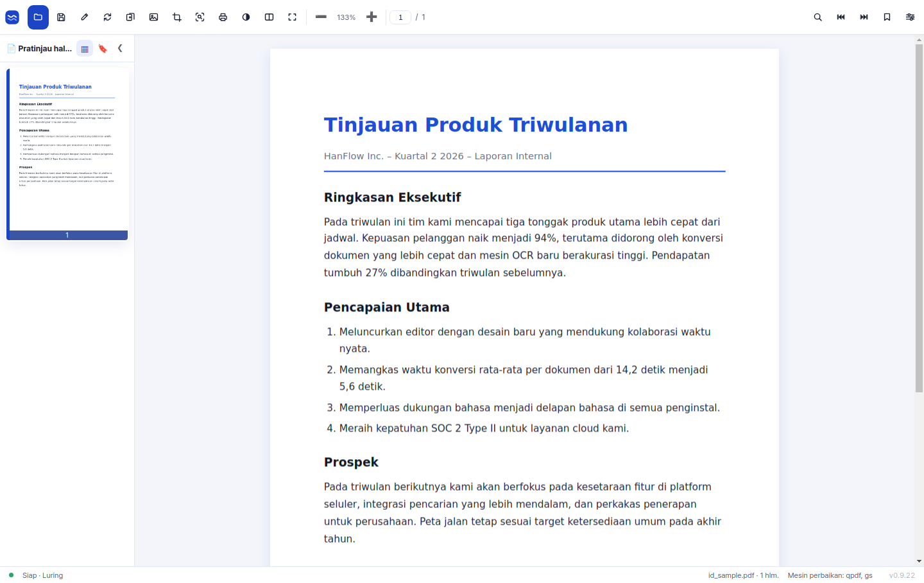Click the scroll up arrow

pos(919,40)
